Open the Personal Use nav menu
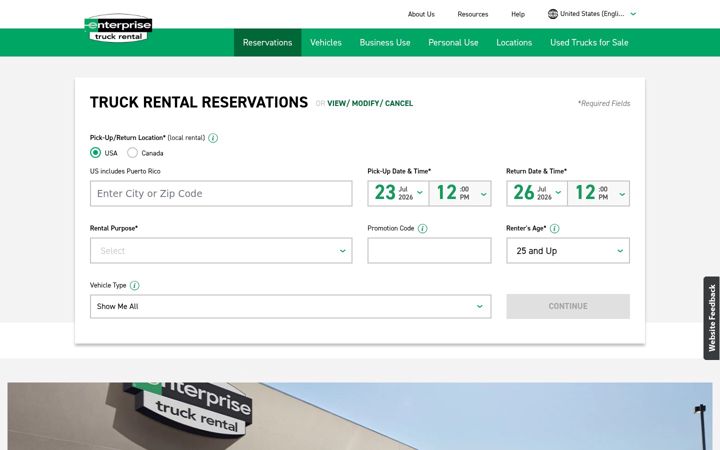The width and height of the screenshot is (720, 450). click(x=453, y=42)
